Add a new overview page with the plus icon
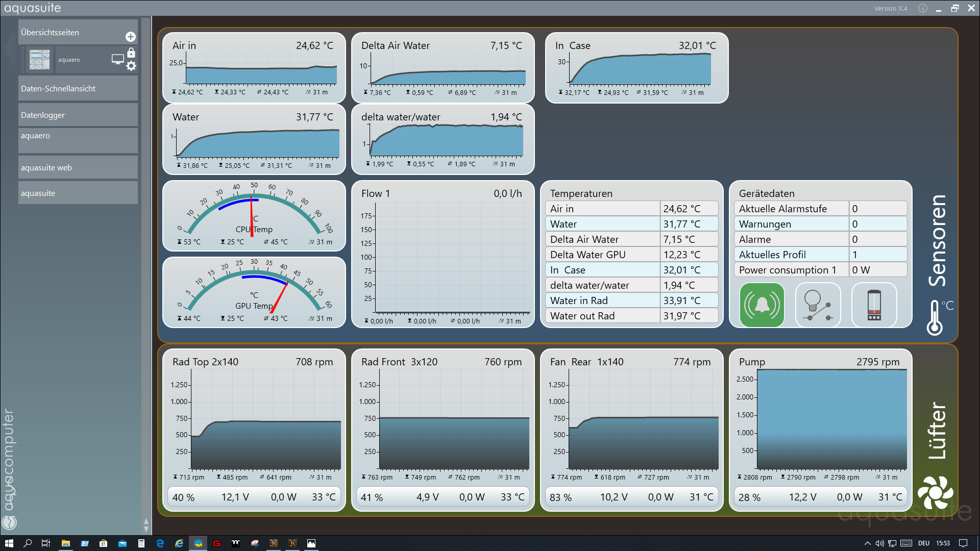Screen dimensions: 980x551 [x=131, y=37]
